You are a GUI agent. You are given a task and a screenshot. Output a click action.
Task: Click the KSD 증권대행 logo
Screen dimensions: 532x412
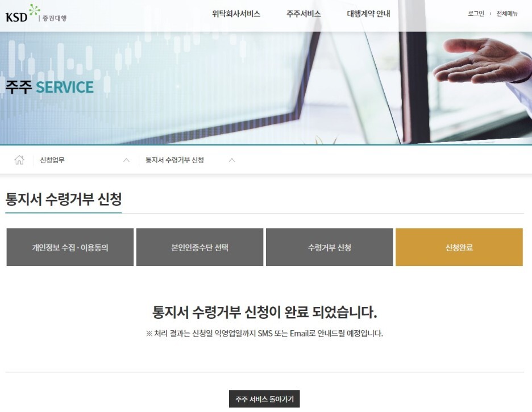(36, 14)
